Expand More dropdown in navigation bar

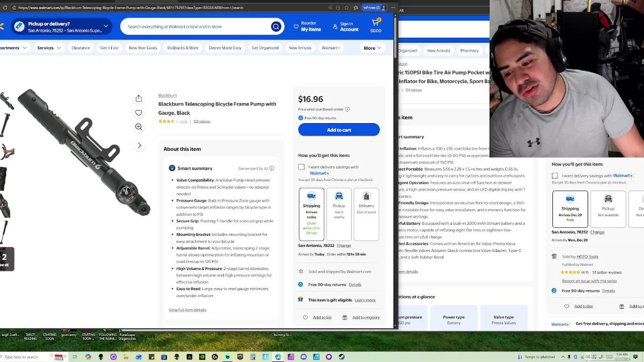click(x=372, y=48)
